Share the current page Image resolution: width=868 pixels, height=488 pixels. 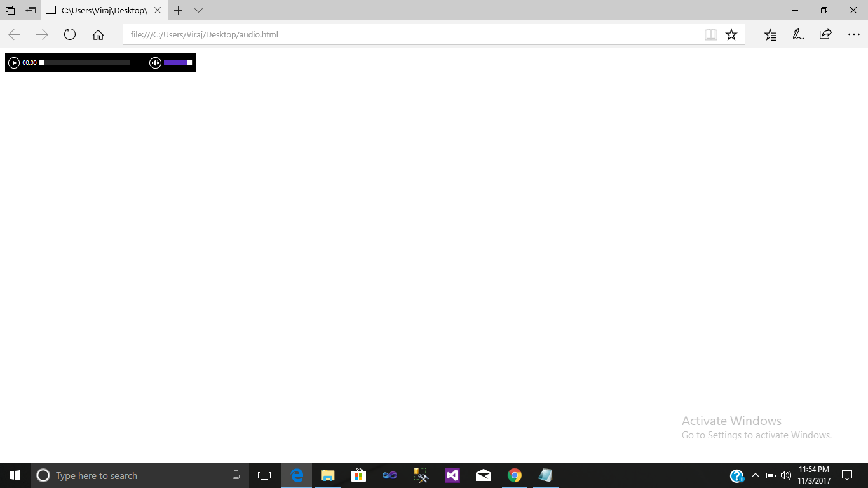point(825,34)
